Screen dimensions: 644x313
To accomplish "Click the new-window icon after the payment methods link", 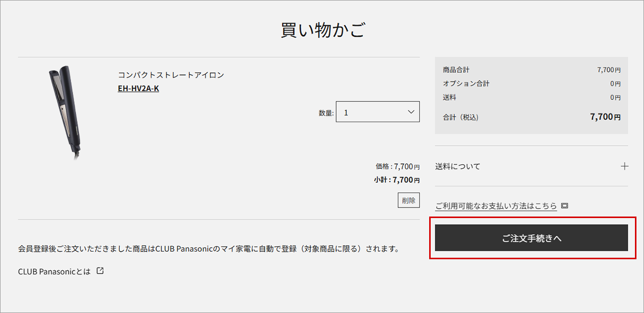I will click(x=565, y=206).
